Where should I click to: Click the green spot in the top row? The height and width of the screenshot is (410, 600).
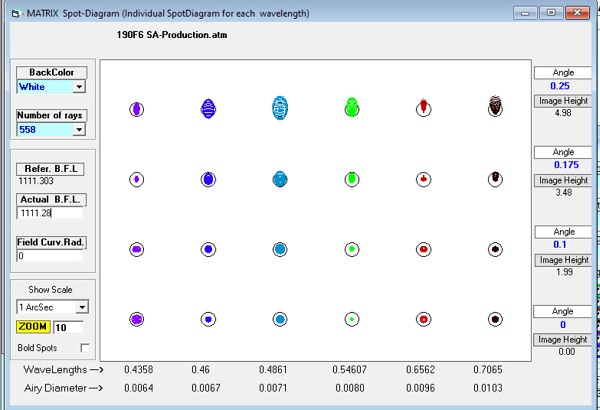(x=352, y=107)
